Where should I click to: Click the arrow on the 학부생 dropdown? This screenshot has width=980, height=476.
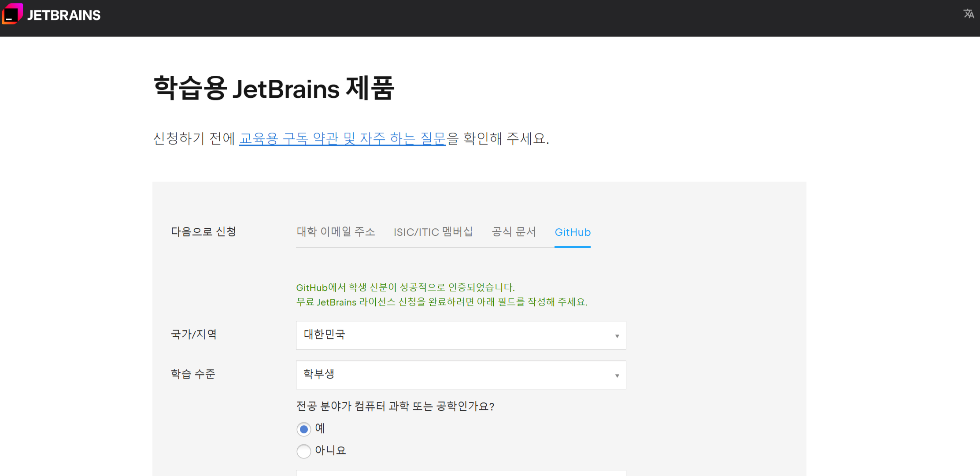coord(617,376)
